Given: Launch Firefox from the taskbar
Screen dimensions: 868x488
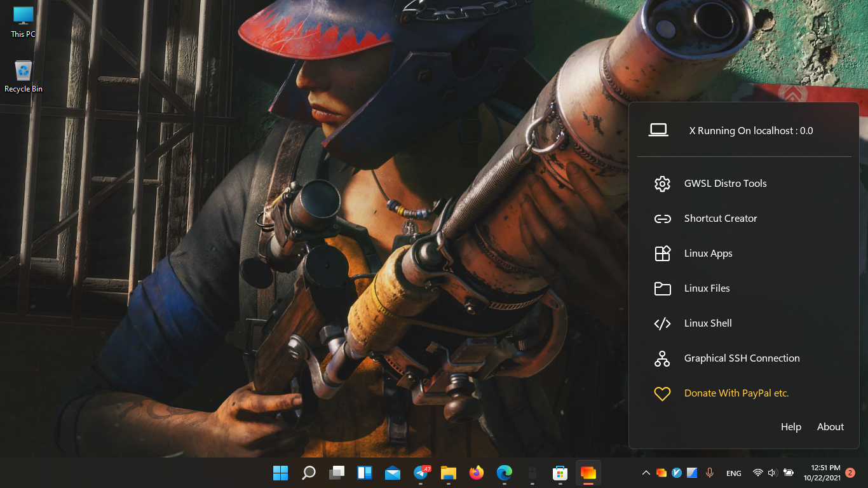Looking at the screenshot, I should pos(477,473).
